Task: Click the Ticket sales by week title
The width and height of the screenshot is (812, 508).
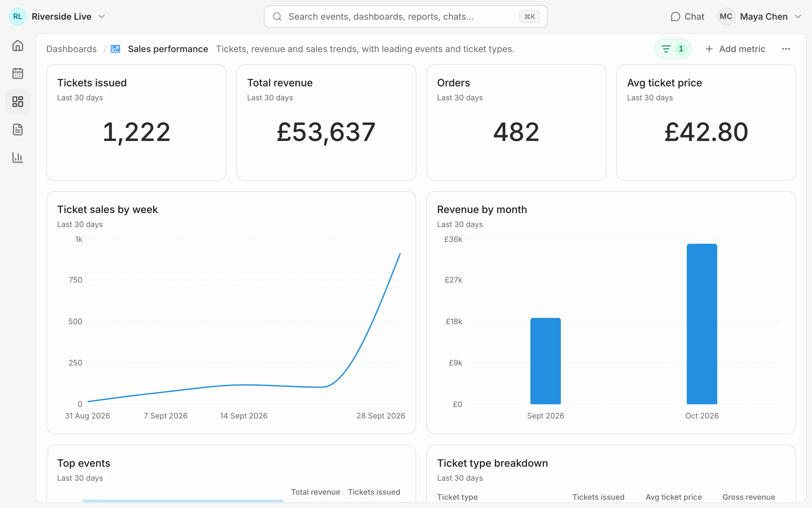Action: [x=108, y=209]
